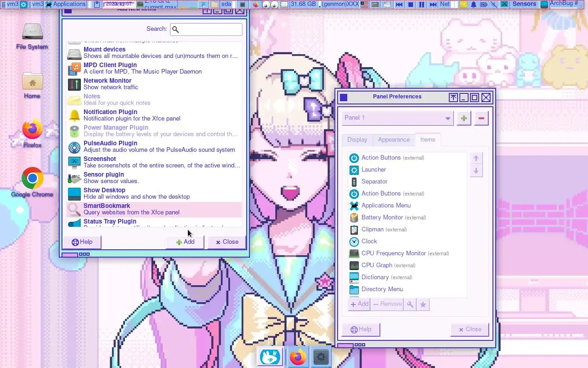Click the white hands icon in the bottom dock
The width and height of the screenshot is (588, 368).
click(x=270, y=357)
